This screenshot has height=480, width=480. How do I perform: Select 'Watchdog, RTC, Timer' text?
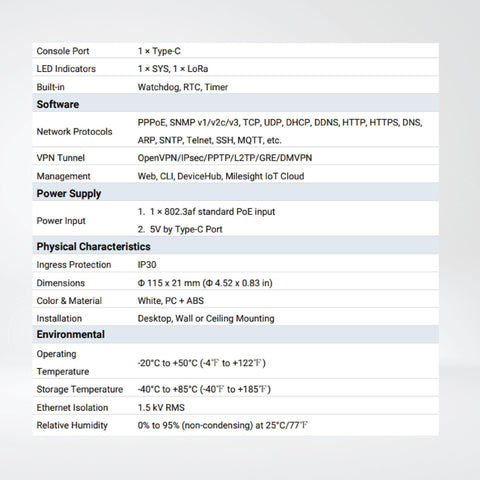[183, 87]
